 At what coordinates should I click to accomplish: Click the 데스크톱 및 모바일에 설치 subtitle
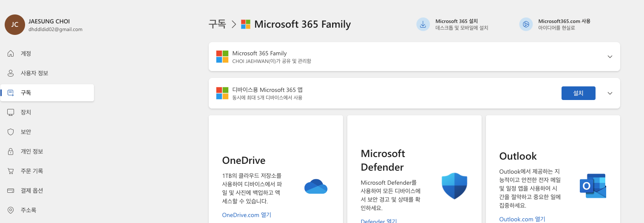(462, 28)
